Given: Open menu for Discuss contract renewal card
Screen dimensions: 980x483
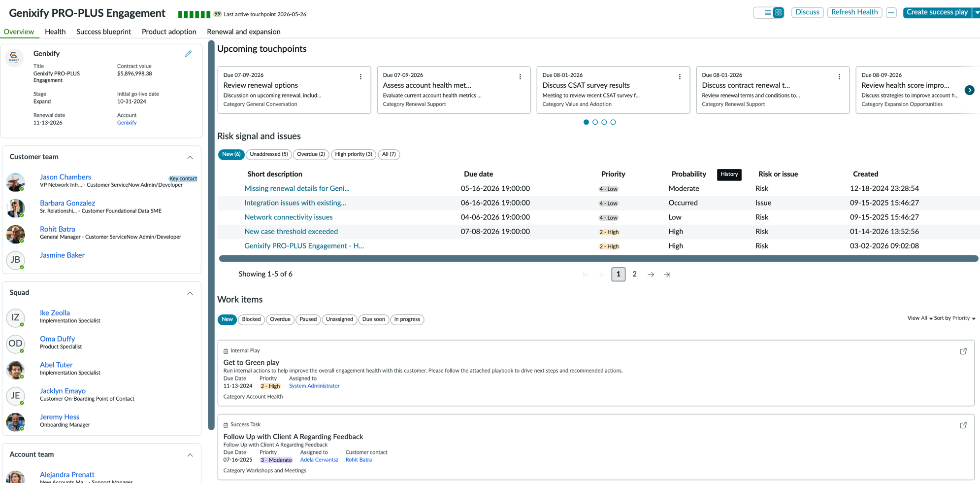Looking at the screenshot, I should 839,77.
